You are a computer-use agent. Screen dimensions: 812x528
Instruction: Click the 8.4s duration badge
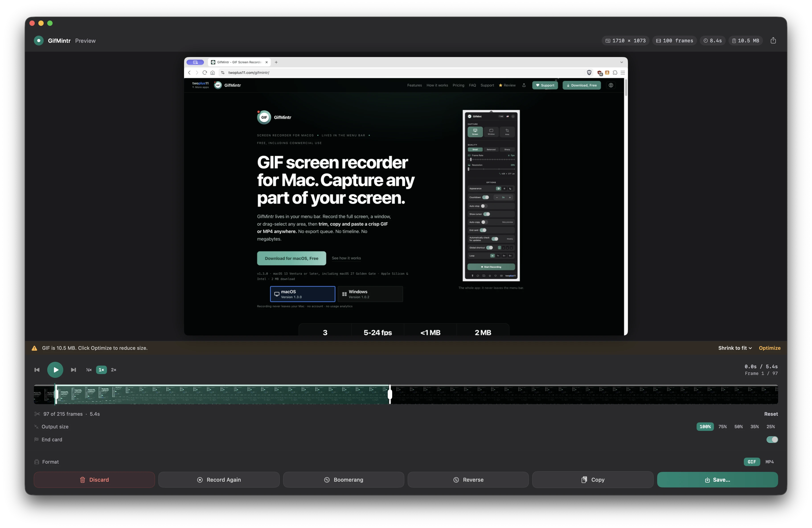point(712,41)
